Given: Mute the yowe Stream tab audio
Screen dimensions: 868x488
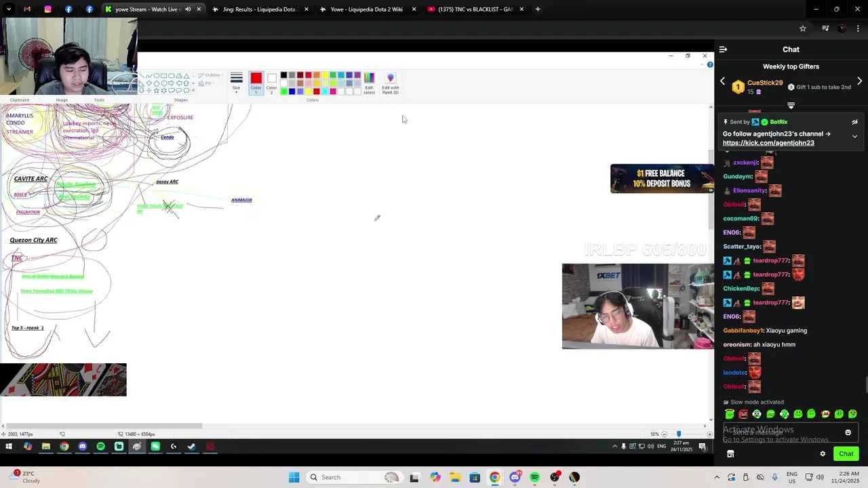Looking at the screenshot, I should click(x=188, y=9).
